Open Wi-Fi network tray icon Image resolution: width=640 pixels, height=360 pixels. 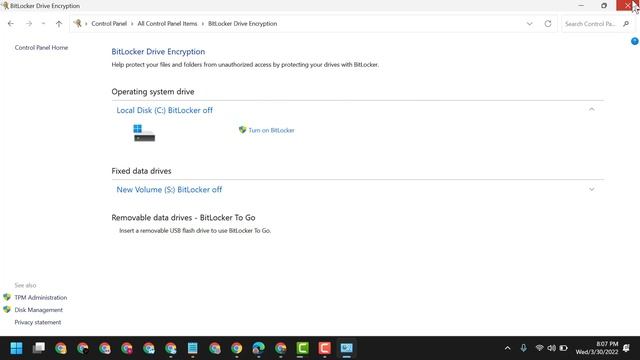click(x=539, y=348)
